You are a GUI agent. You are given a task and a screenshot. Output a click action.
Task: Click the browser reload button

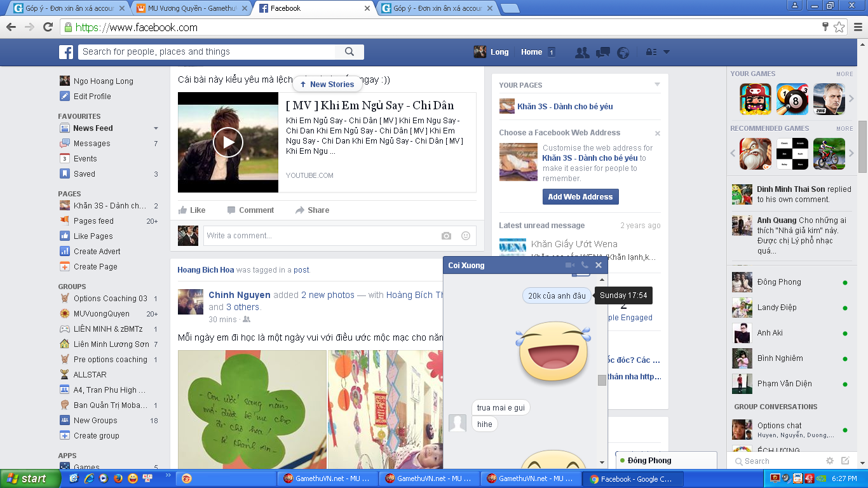pyautogui.click(x=48, y=27)
